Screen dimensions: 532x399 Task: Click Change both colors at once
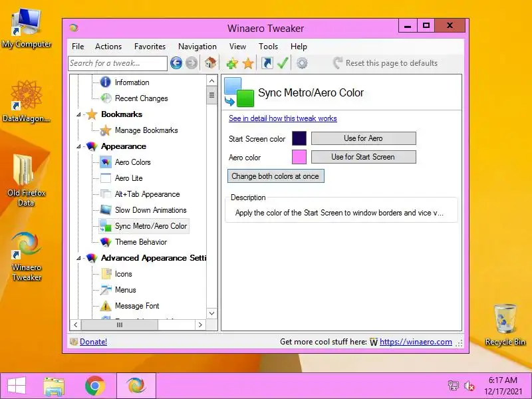tap(275, 176)
